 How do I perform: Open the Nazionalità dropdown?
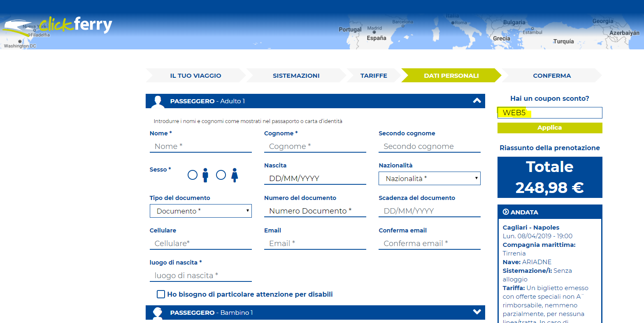click(x=430, y=179)
